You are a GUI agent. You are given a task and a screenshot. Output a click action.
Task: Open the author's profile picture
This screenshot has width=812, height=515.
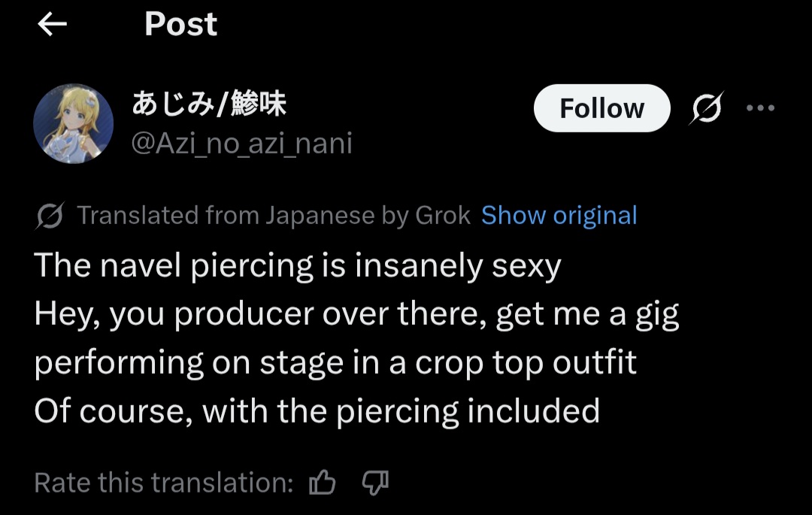point(74,123)
